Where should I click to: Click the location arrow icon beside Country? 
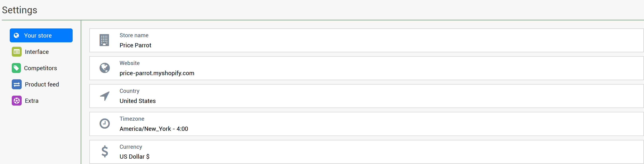point(105,96)
